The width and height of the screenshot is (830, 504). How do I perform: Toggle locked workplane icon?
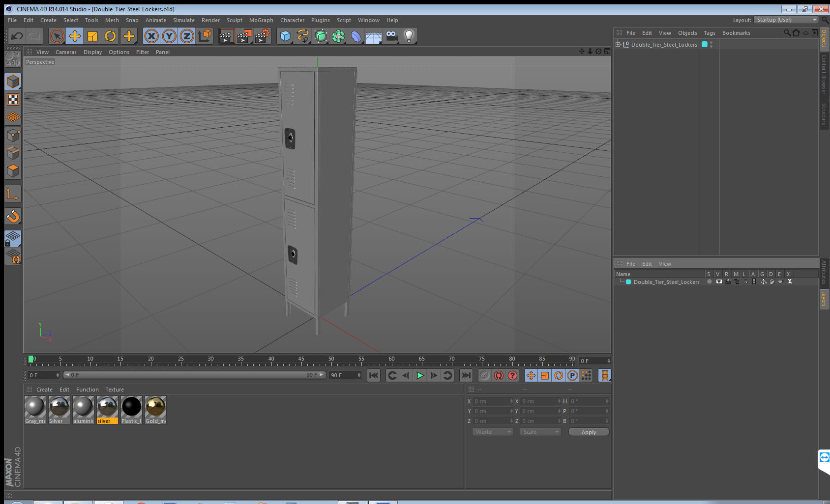(13, 239)
